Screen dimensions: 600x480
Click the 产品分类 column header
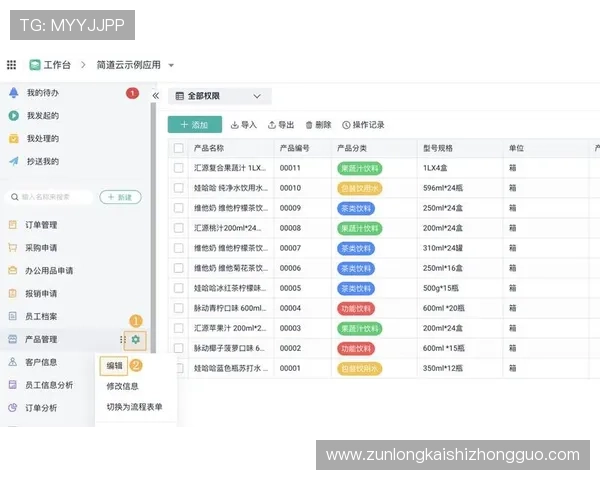[x=352, y=148]
